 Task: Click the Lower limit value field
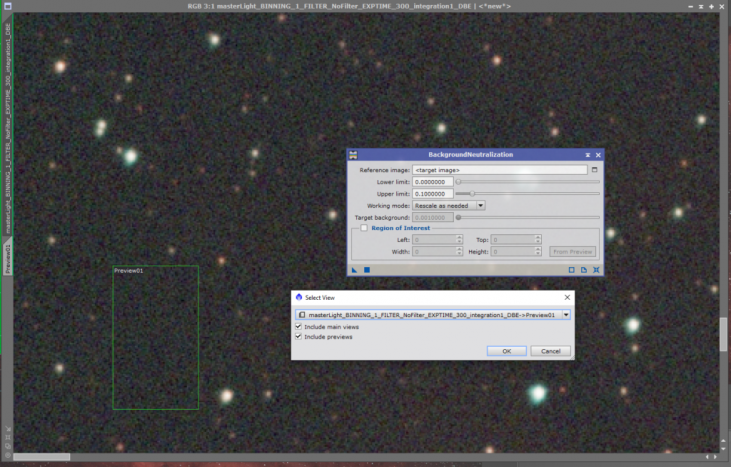[433, 182]
